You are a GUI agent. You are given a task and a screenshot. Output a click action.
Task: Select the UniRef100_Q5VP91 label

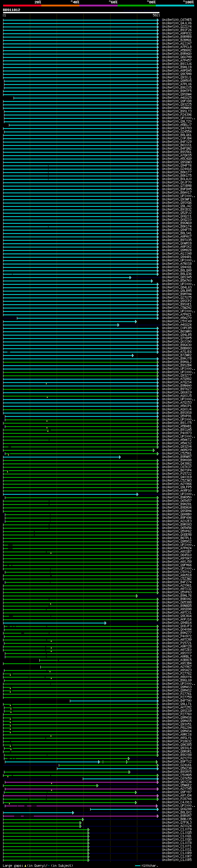click(x=176, y=416)
